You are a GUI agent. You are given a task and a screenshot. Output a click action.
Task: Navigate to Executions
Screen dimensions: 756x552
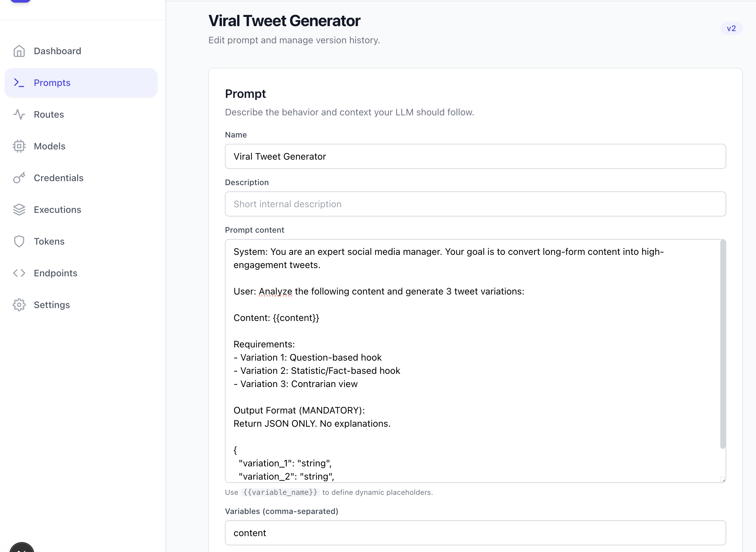(x=58, y=210)
